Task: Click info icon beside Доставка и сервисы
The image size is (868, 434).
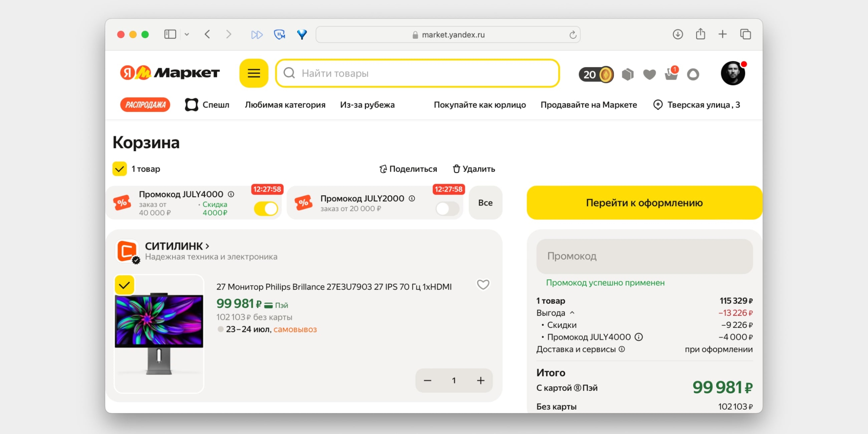Action: (622, 349)
